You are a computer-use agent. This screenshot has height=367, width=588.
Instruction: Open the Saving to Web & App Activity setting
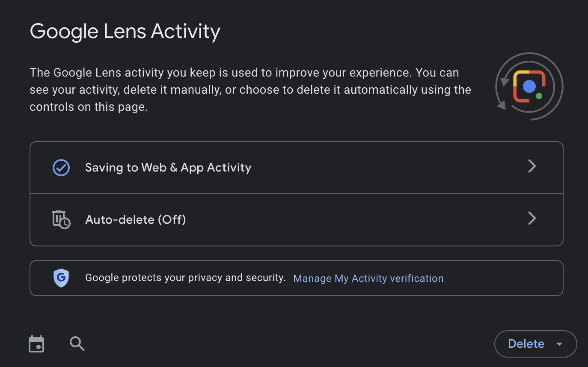(297, 168)
